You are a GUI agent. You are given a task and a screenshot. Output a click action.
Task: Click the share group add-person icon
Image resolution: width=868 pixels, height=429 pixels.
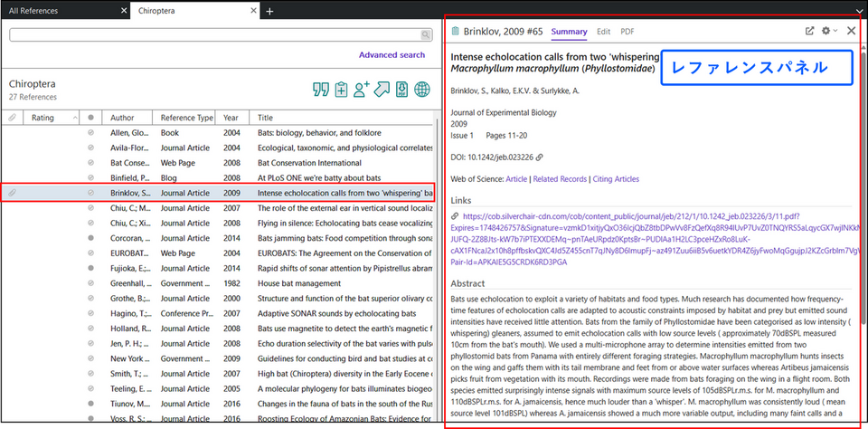362,90
